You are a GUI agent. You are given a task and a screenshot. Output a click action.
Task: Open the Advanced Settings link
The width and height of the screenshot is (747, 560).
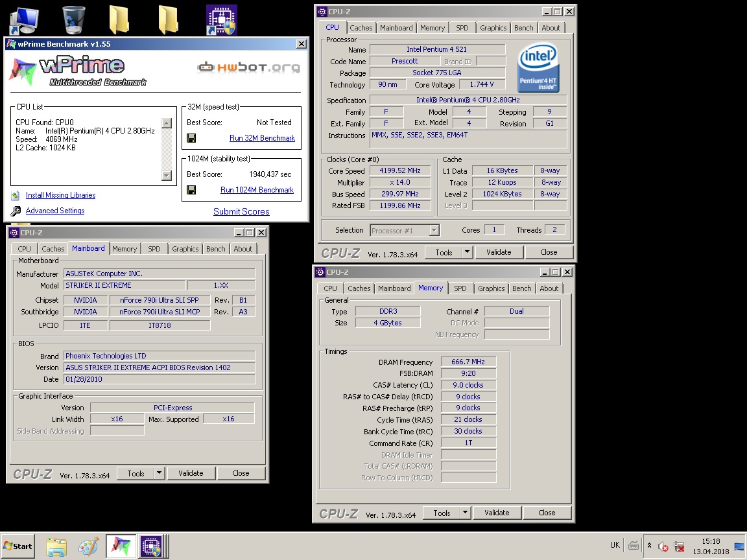point(54,211)
